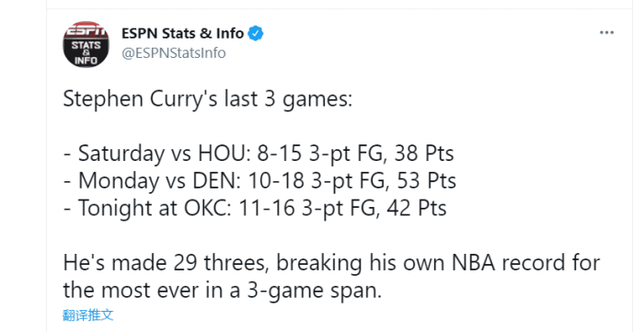The width and height of the screenshot is (644, 332).
Task: Click the word "breaking" in the tweet
Action: pos(319,263)
